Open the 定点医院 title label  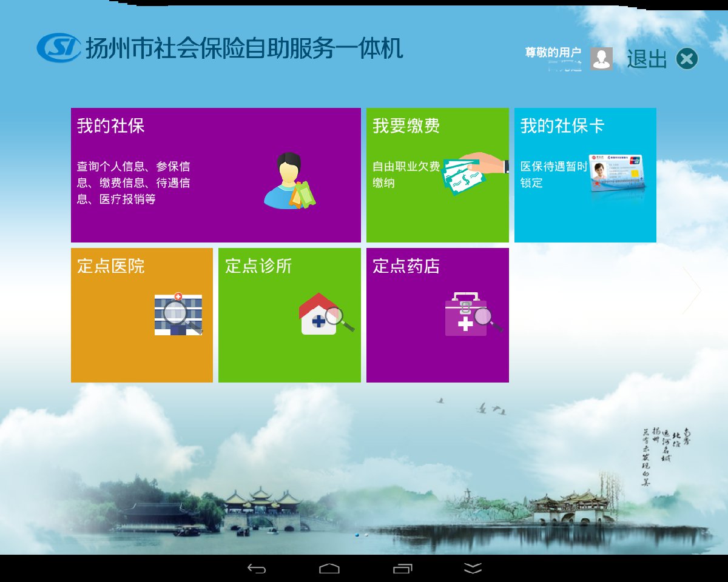[x=110, y=266]
